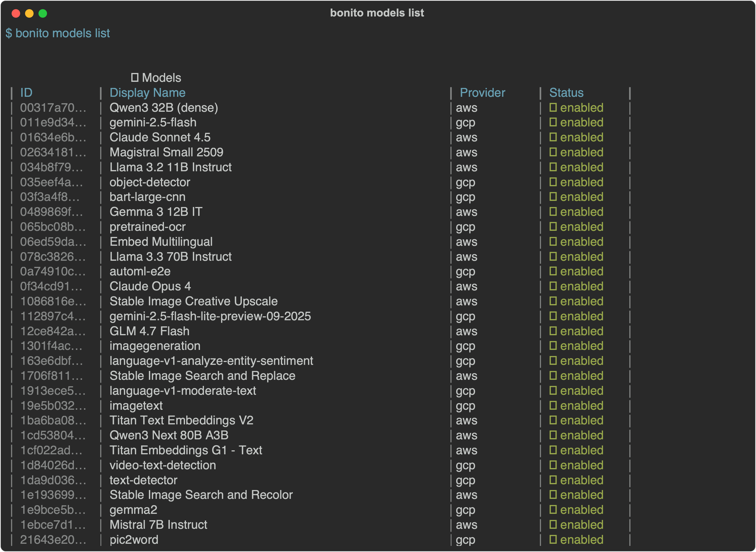Click 'gemini-2.5-flash-lite-preview-09-2025'
Screen dimensions: 756x552
click(210, 316)
